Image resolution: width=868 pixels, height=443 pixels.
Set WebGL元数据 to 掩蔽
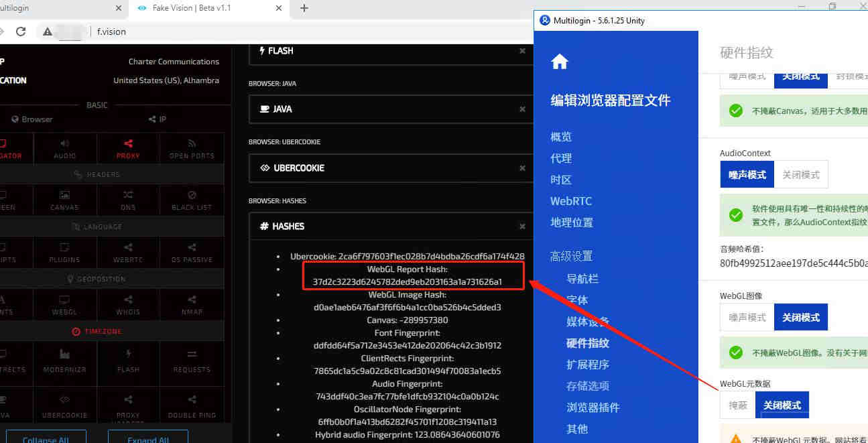pyautogui.click(x=737, y=405)
